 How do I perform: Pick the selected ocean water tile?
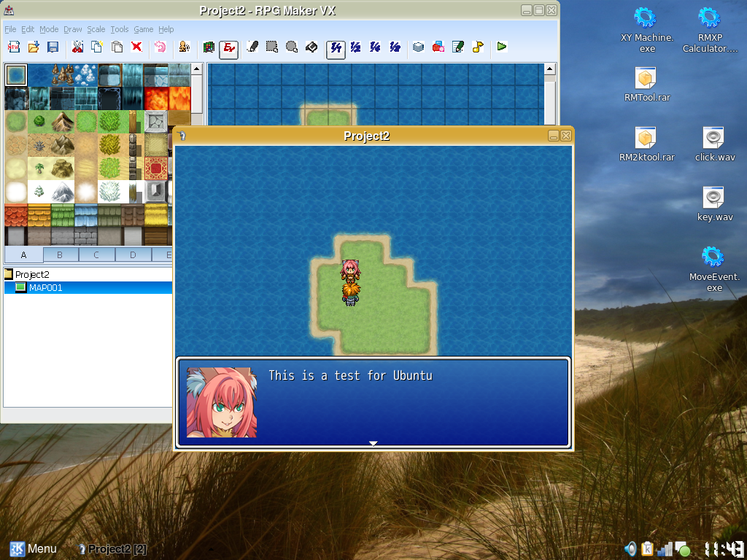coord(16,75)
